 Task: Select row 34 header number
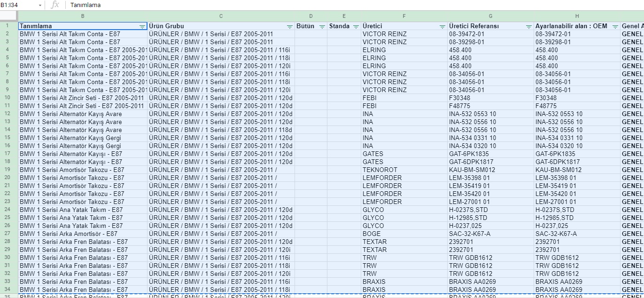[x=8, y=290]
